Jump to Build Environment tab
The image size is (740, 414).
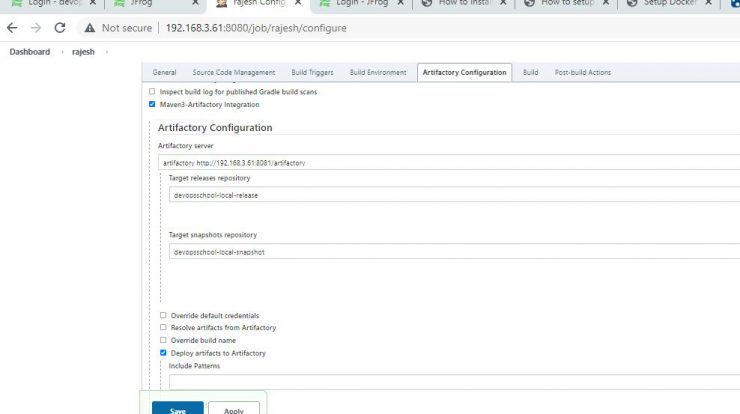tap(378, 72)
